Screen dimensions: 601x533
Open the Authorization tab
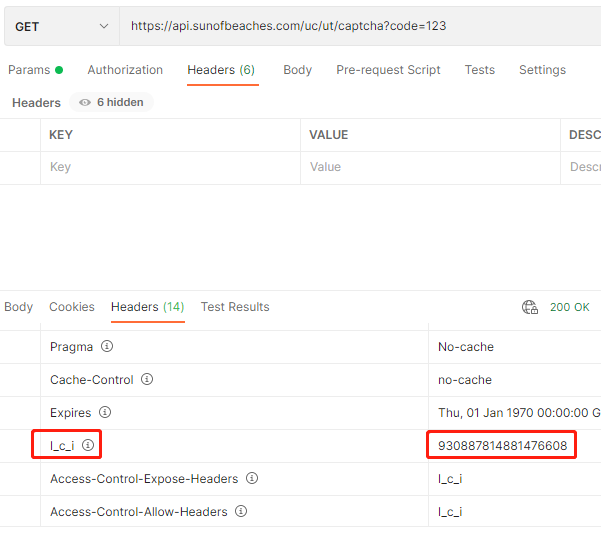(x=125, y=70)
